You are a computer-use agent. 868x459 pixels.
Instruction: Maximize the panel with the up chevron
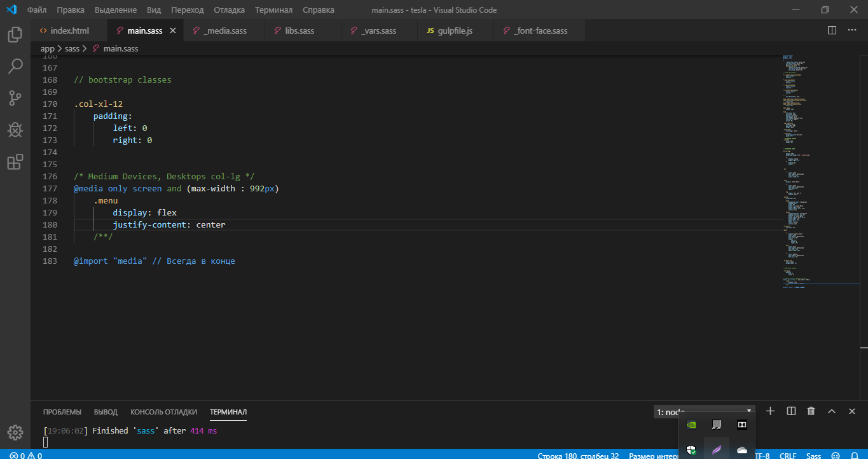831,411
